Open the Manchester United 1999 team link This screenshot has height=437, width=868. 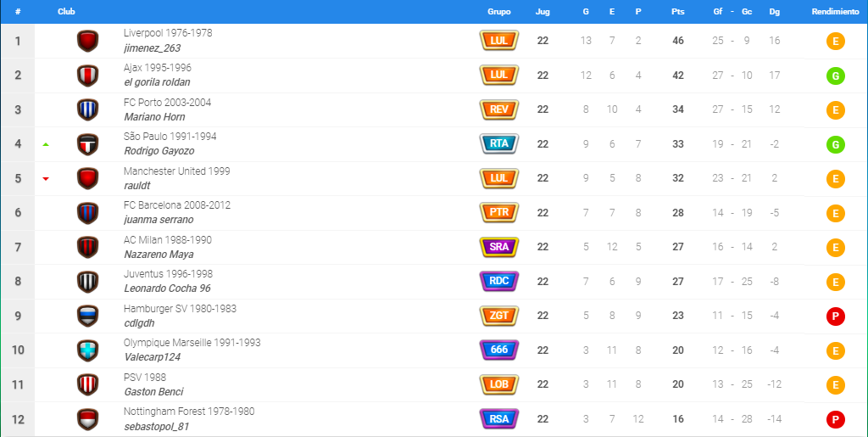[176, 171]
